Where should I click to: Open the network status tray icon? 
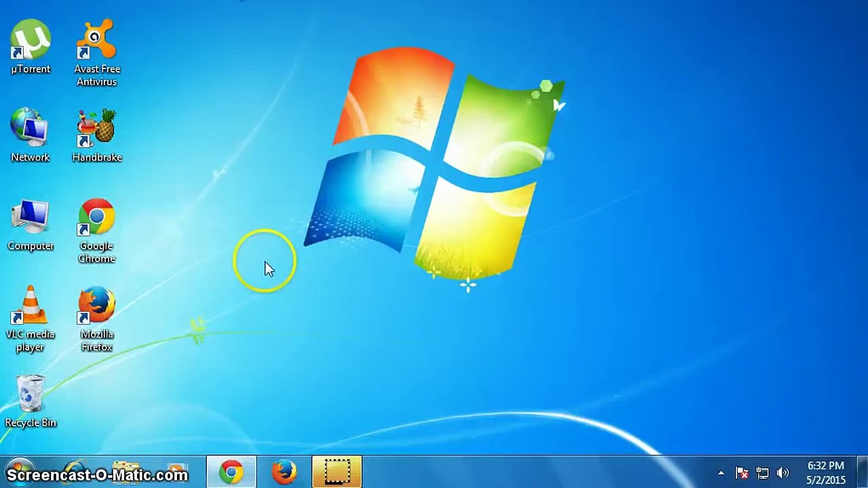pos(762,472)
